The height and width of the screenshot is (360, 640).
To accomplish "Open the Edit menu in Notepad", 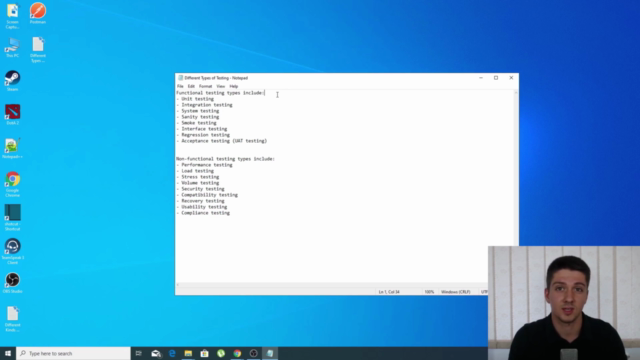I will click(x=191, y=86).
